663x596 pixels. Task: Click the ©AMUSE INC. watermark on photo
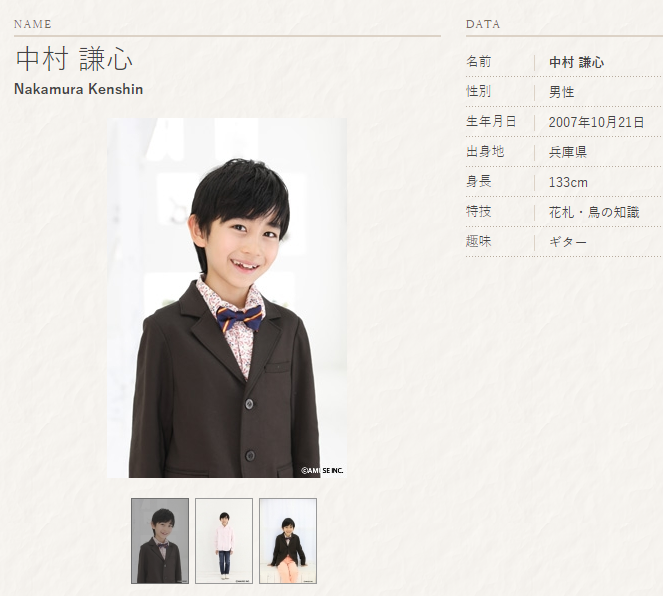[x=322, y=470]
